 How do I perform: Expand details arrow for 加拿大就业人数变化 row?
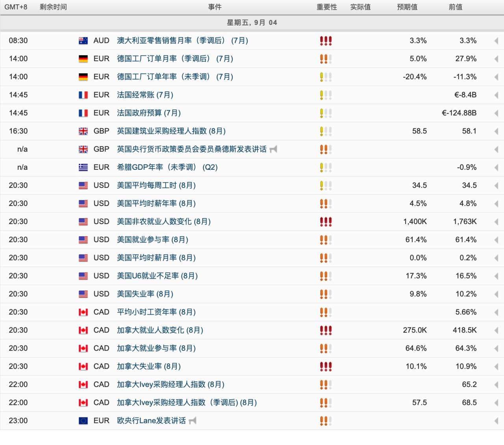496,331
